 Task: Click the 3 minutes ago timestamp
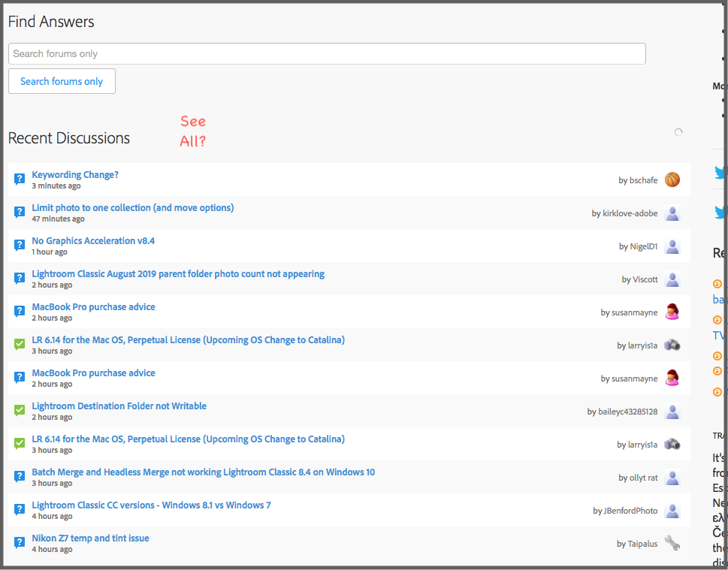pyautogui.click(x=56, y=186)
